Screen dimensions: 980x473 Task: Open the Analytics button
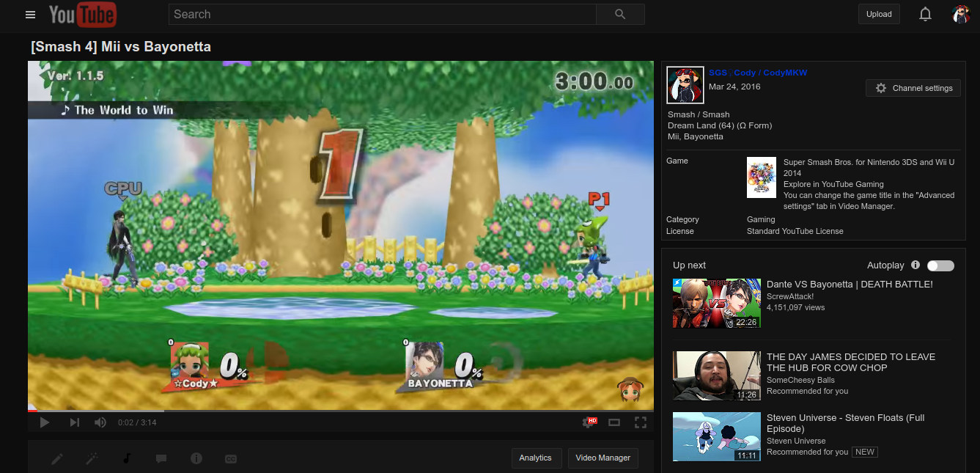coord(535,458)
